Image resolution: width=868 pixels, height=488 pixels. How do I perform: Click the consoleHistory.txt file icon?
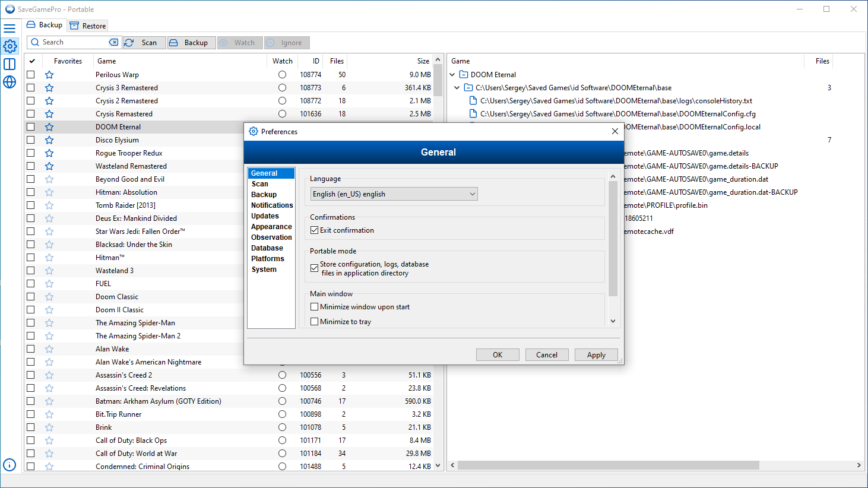[473, 101]
